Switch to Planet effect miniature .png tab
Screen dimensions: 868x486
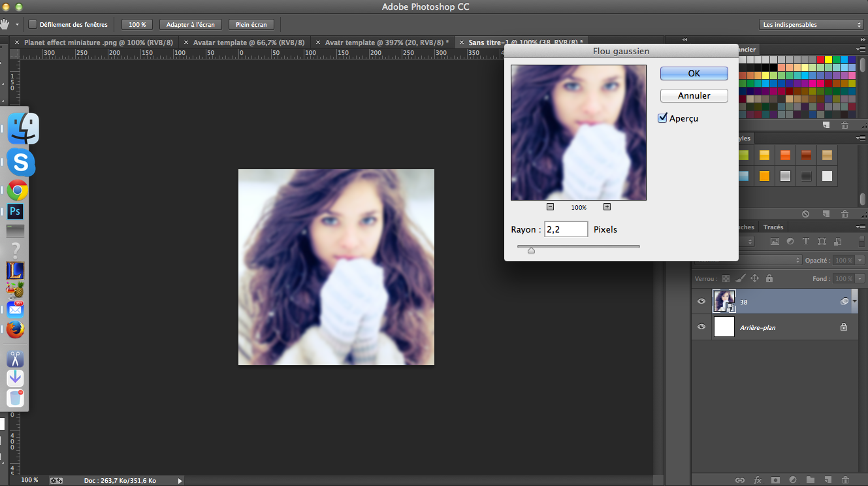[x=98, y=42]
